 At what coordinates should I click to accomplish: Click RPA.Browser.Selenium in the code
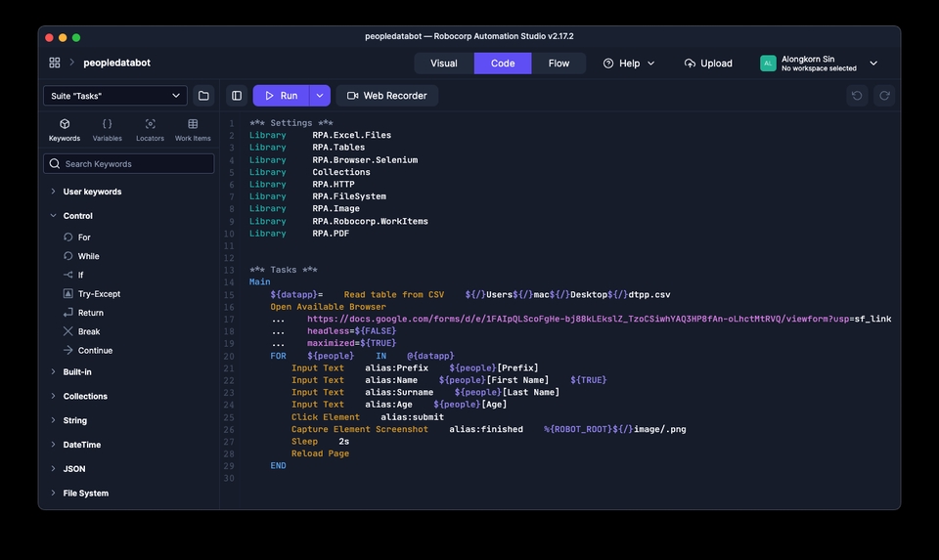[365, 159]
